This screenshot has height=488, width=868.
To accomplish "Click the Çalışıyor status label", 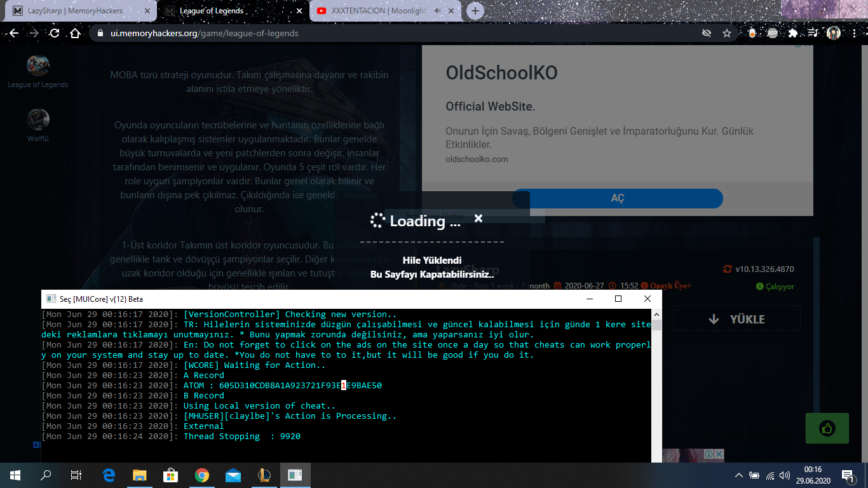I will (x=775, y=287).
